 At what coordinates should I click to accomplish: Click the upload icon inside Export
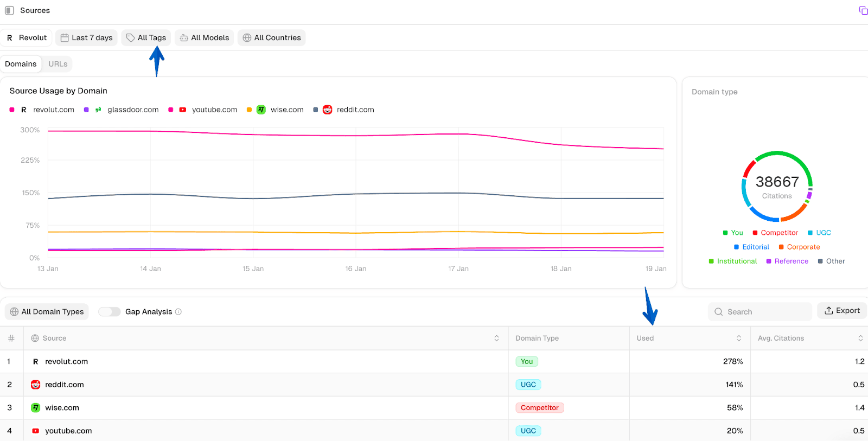coord(829,311)
